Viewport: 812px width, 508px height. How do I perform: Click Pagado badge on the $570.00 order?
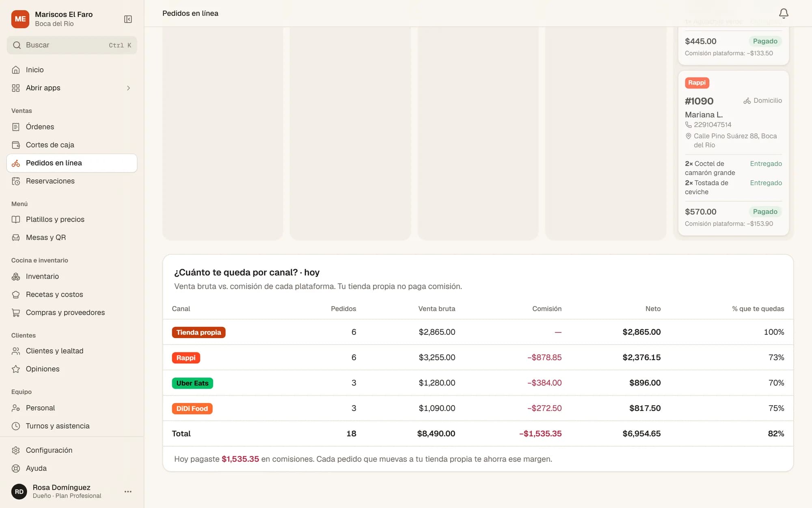click(765, 212)
